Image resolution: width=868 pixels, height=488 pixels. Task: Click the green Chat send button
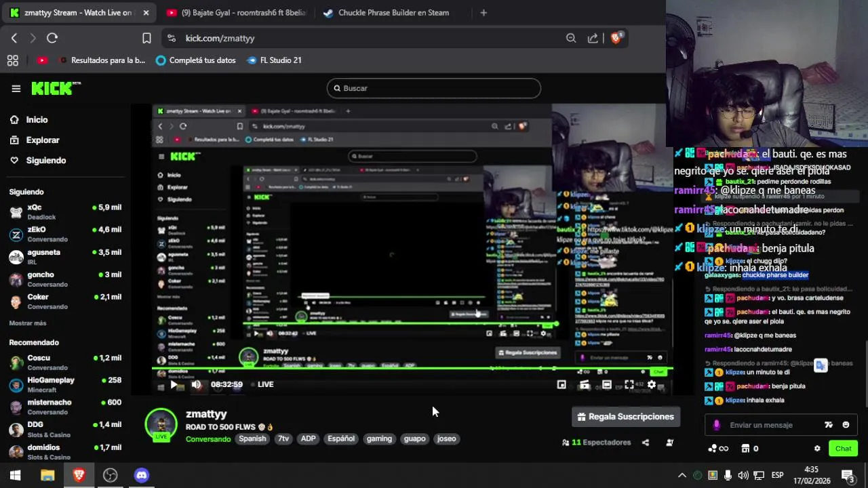[843, 448]
